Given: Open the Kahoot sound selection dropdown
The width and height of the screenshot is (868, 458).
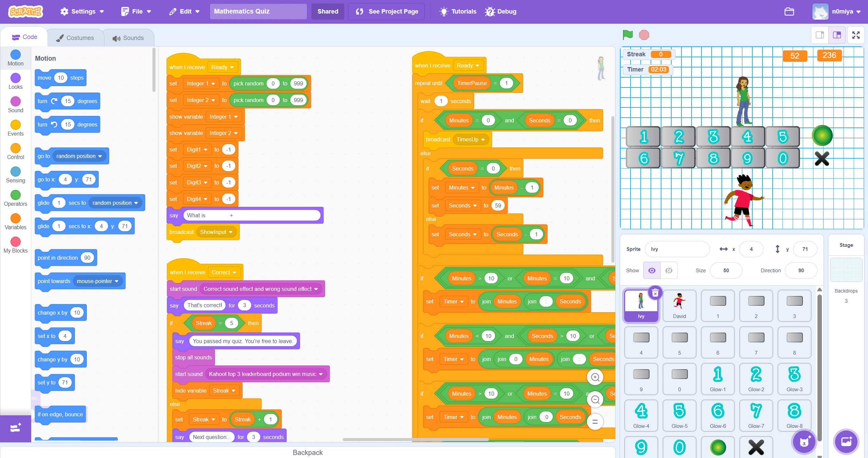Looking at the screenshot, I should [x=266, y=374].
